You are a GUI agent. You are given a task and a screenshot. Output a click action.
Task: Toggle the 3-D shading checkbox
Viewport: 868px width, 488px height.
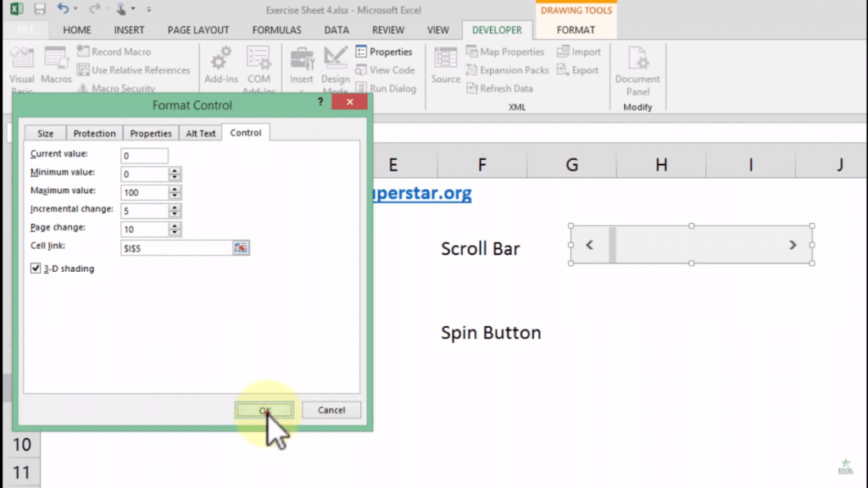[36, 268]
